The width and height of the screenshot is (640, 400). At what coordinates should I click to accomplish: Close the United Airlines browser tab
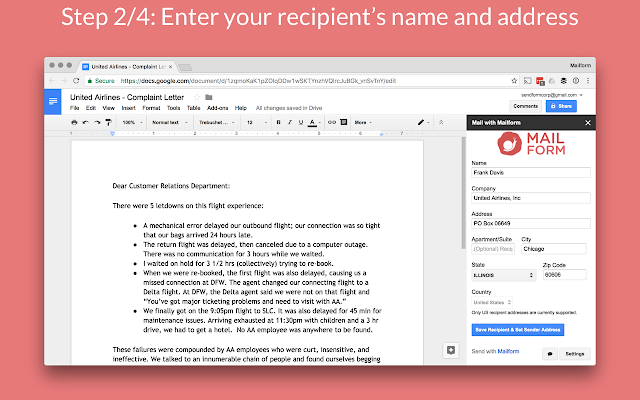tap(170, 67)
